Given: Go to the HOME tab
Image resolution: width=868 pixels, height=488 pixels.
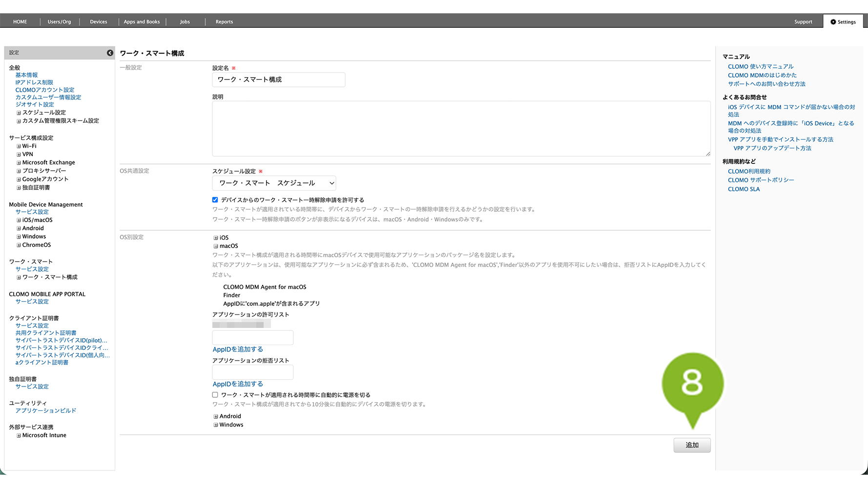Looking at the screenshot, I should tap(20, 22).
